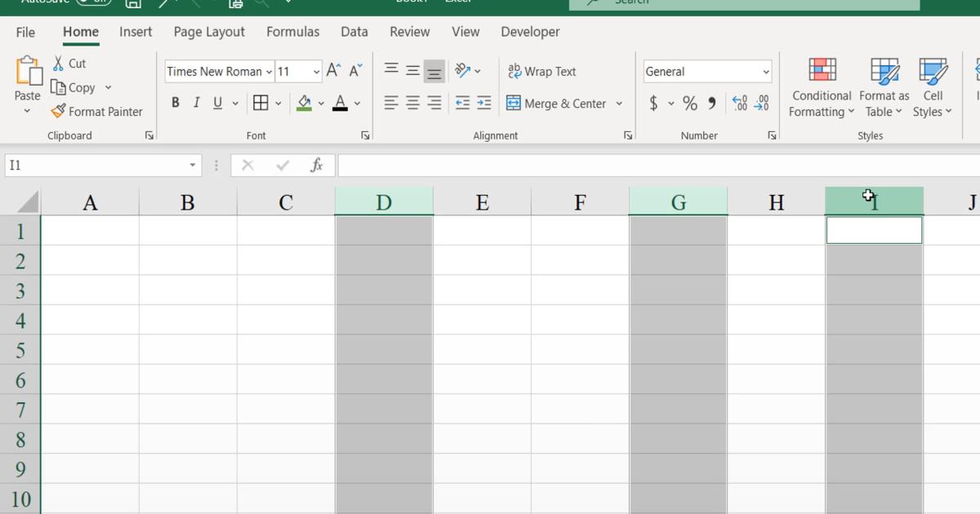980x514 pixels.
Task: Enable Wrap Text
Action: tap(541, 71)
